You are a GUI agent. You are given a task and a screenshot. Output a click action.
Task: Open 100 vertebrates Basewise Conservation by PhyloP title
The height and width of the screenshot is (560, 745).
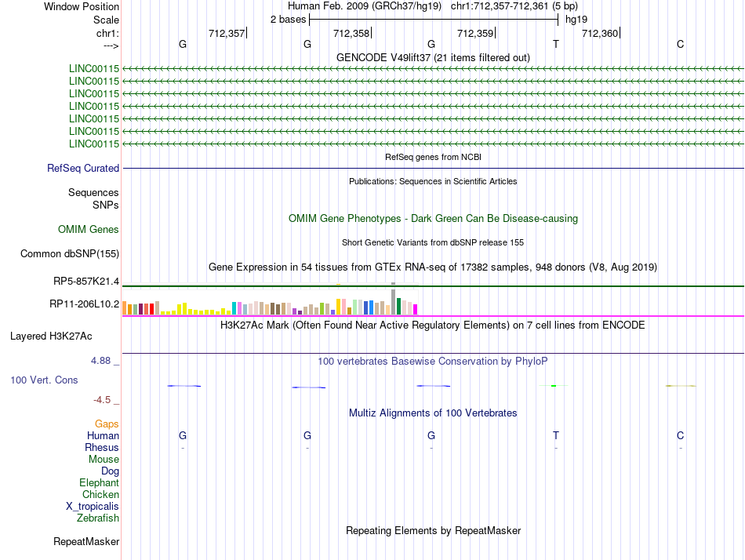click(433, 362)
